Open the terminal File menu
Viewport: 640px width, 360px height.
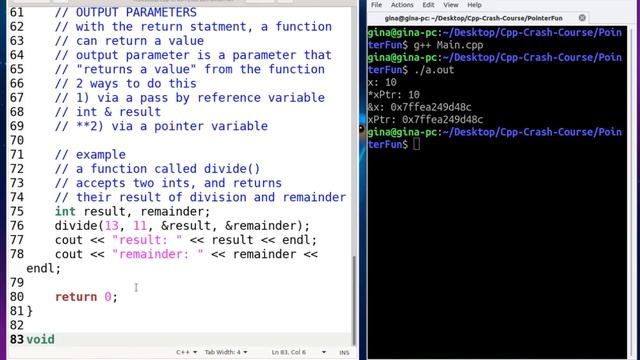coord(376,5)
